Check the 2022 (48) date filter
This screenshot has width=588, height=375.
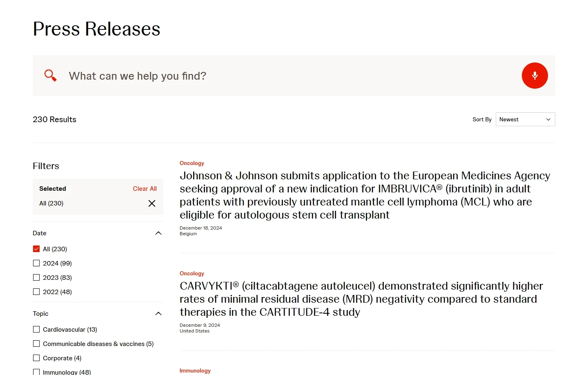pos(36,292)
